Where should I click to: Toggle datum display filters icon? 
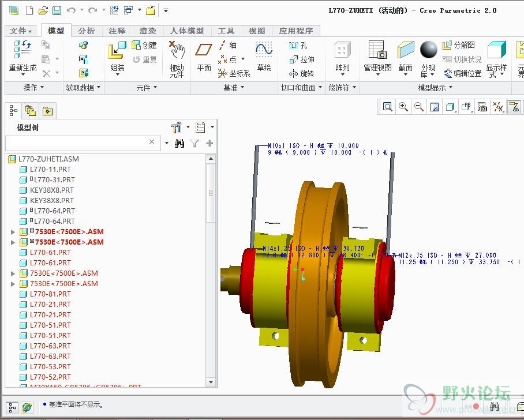[x=498, y=107]
